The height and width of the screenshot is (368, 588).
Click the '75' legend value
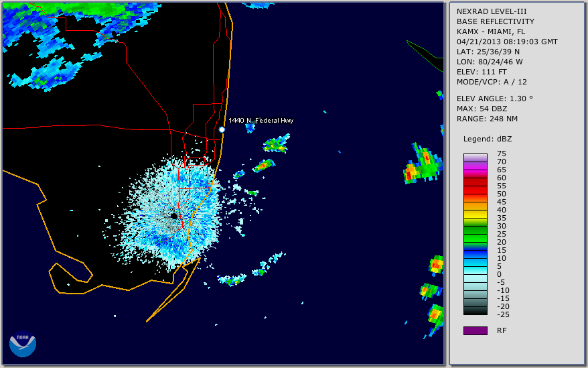point(502,154)
